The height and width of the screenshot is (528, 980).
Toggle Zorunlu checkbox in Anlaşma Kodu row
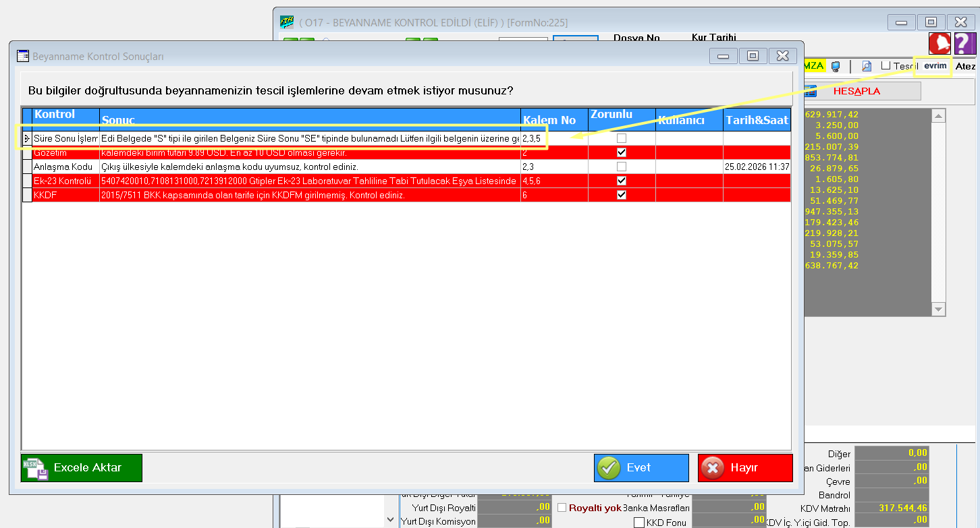[622, 167]
